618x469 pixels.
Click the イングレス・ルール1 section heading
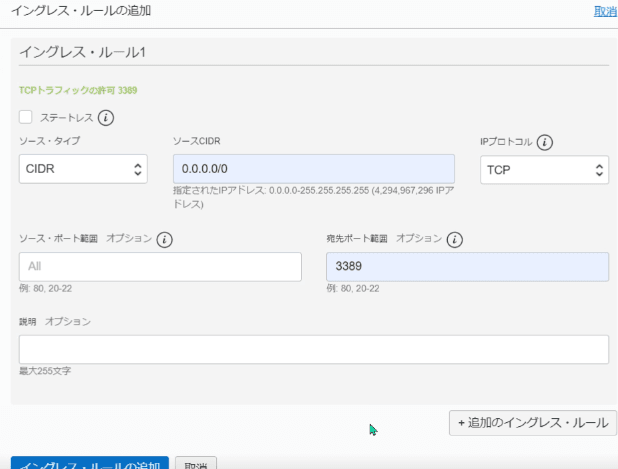pyautogui.click(x=83, y=52)
